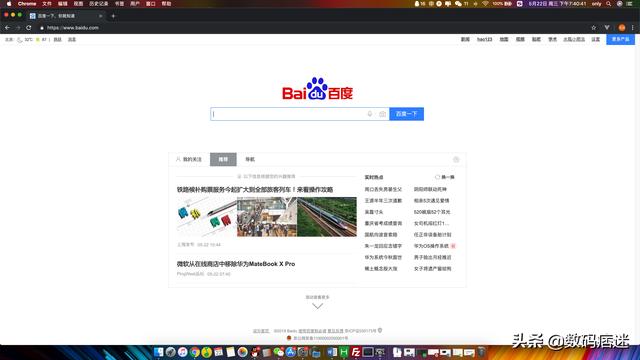
Task: Click the 华为OS操作系统 hot topic
Action: pos(431,246)
